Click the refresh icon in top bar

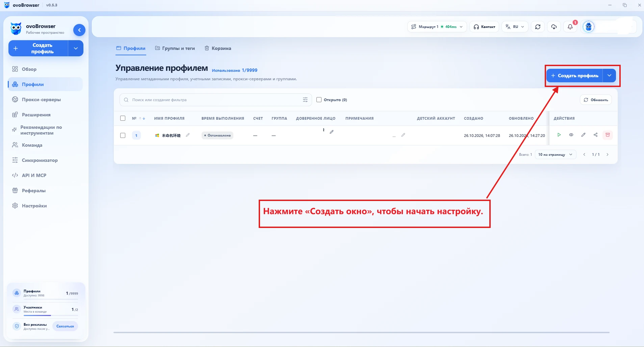(538, 27)
